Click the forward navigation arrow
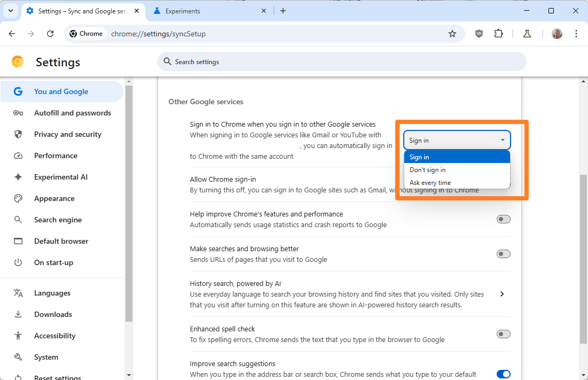Image resolution: width=588 pixels, height=380 pixels. 31,34
